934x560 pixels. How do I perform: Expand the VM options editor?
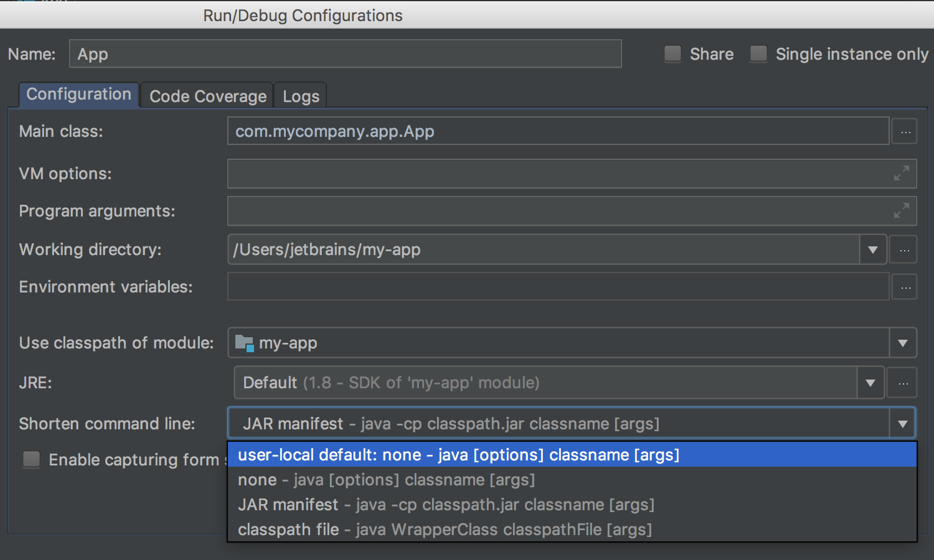coord(902,174)
